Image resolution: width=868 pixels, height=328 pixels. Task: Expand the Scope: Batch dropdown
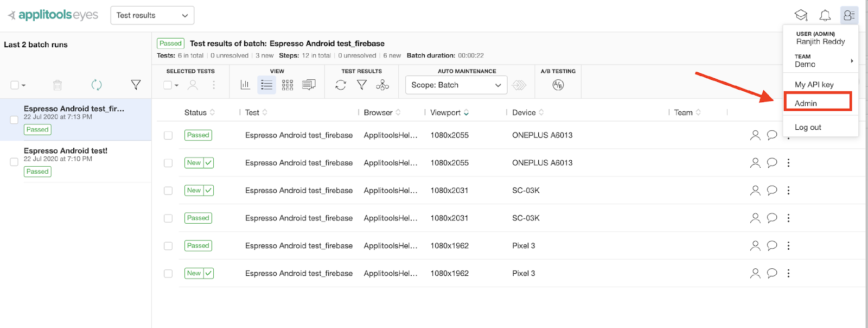point(456,85)
